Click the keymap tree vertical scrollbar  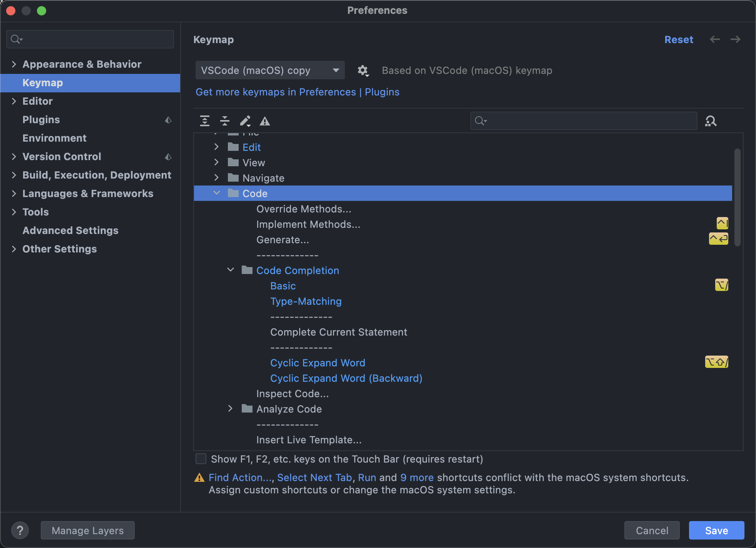pos(737,197)
